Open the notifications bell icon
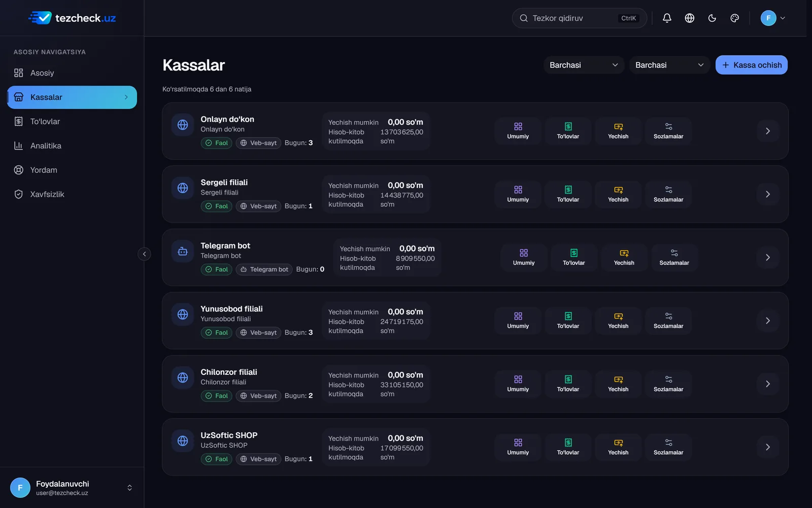The height and width of the screenshot is (508, 812). pyautogui.click(x=667, y=18)
